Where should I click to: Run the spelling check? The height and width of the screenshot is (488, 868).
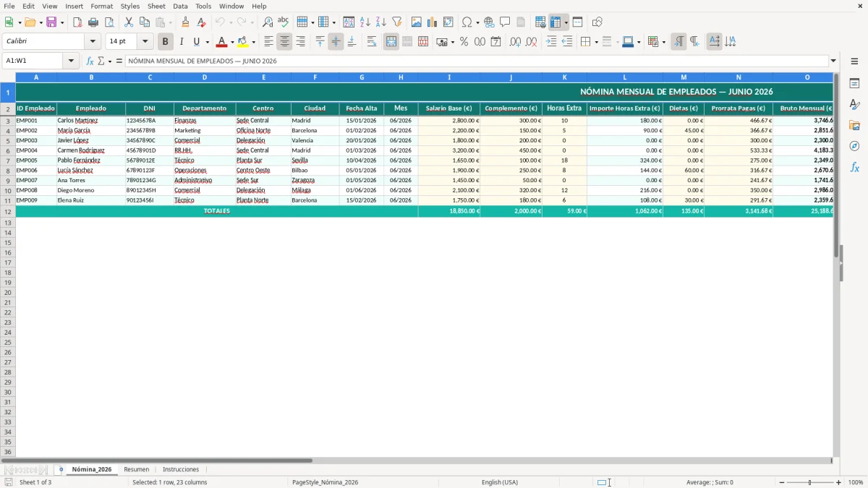tap(283, 22)
